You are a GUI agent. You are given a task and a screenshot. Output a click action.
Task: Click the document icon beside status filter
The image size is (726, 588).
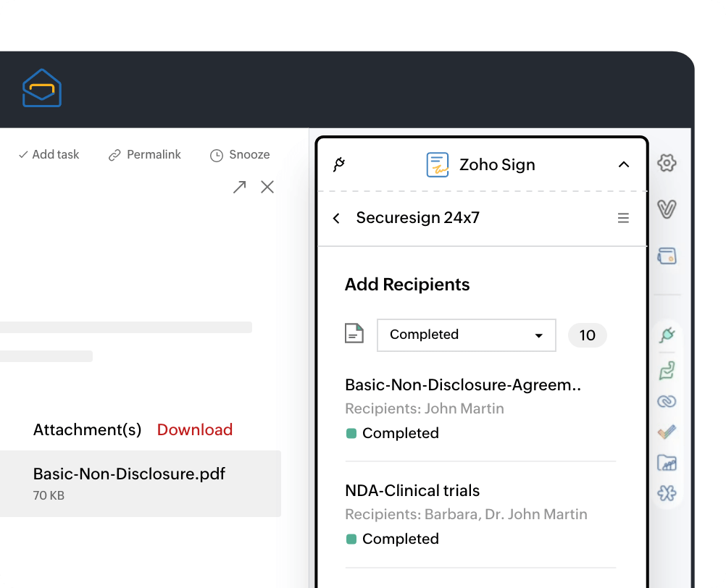(x=354, y=334)
